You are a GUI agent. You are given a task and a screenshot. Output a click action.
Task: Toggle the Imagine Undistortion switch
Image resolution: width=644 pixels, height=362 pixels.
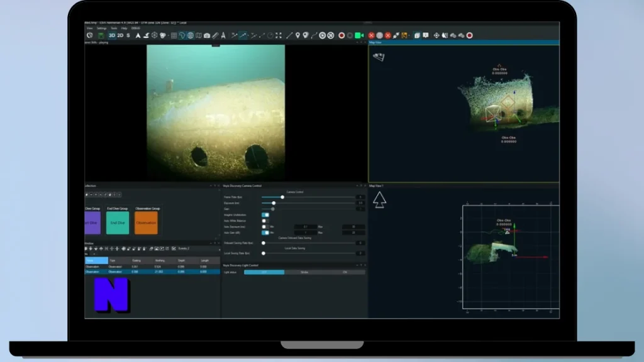(265, 215)
